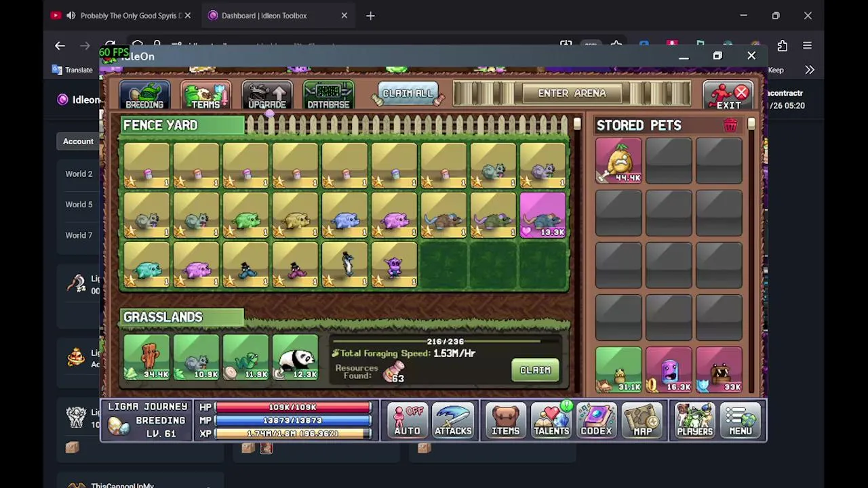Select the white bird pet in fence yard
868x488 pixels.
[344, 265]
